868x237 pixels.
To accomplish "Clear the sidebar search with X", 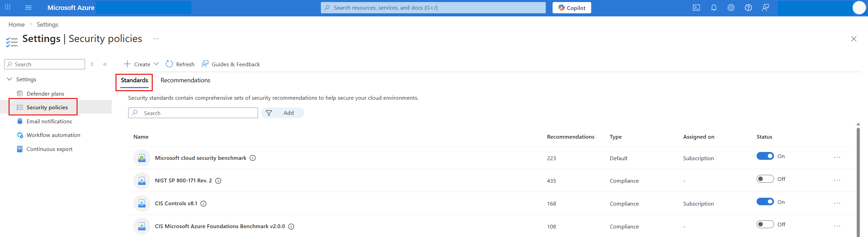I will (92, 64).
